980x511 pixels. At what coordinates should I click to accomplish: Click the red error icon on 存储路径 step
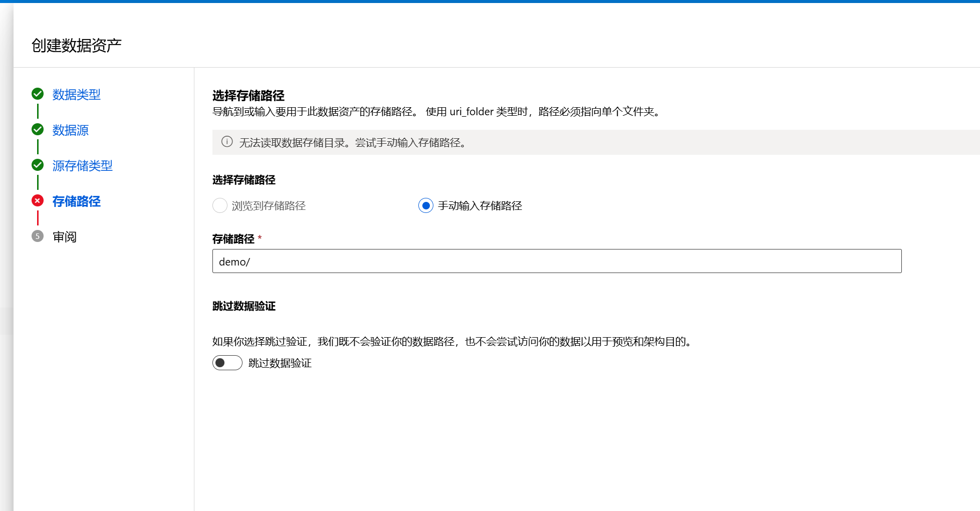click(x=38, y=201)
